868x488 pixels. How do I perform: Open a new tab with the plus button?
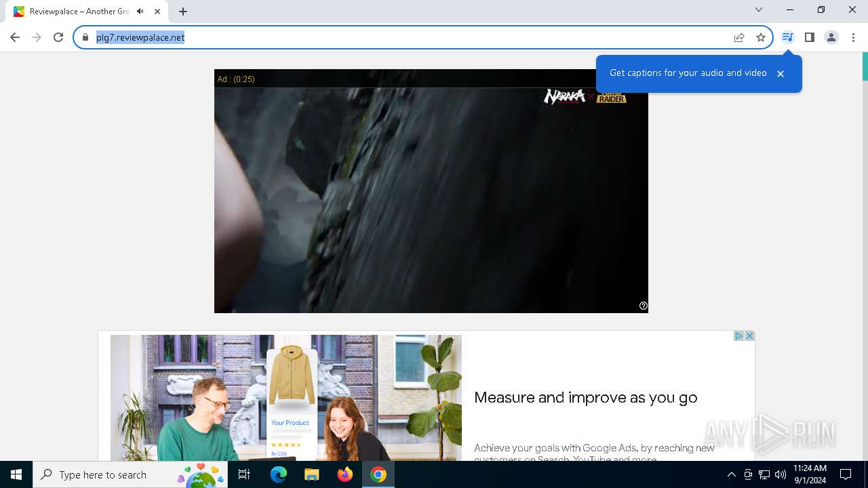coord(183,12)
